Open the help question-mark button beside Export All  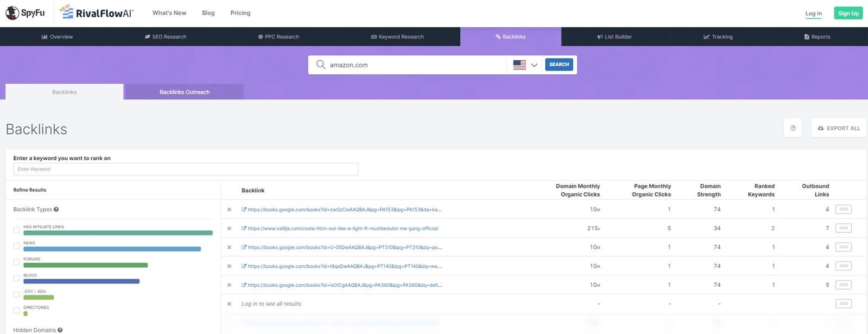pos(793,128)
